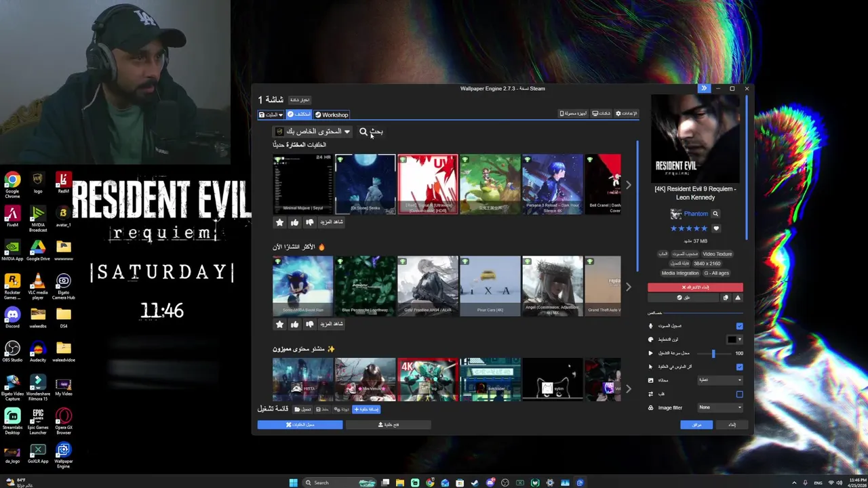
Task: Select the Sonic wallpaper thumbnail
Action: [x=302, y=286]
